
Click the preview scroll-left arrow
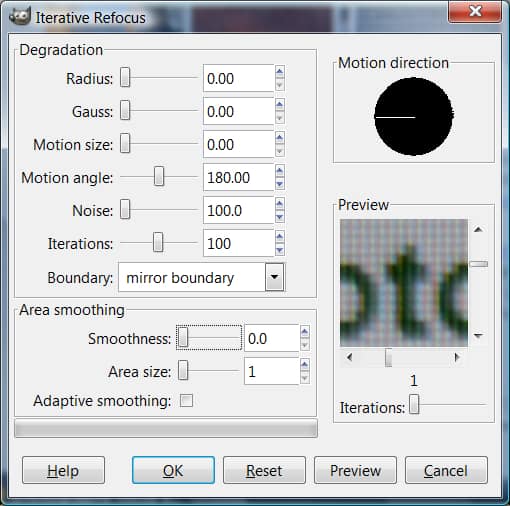349,357
